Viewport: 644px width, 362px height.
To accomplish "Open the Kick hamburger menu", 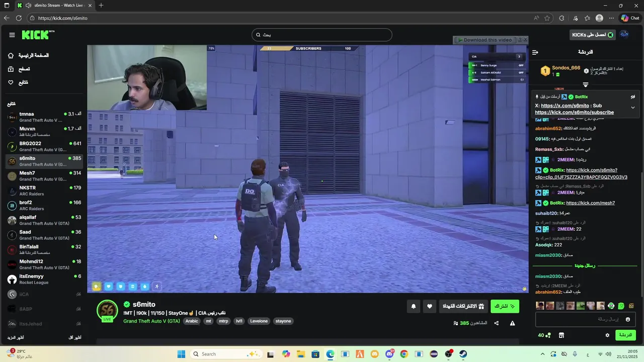I will (x=12, y=35).
